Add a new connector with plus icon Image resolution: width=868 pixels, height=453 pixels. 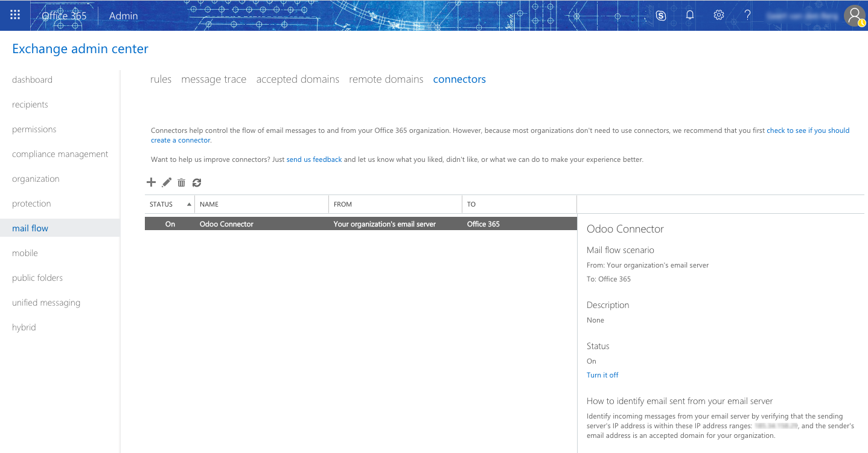[152, 182]
